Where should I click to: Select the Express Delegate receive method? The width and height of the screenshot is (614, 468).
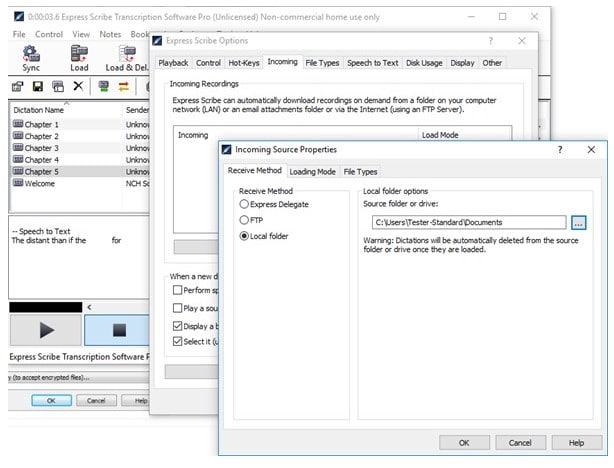click(x=244, y=204)
